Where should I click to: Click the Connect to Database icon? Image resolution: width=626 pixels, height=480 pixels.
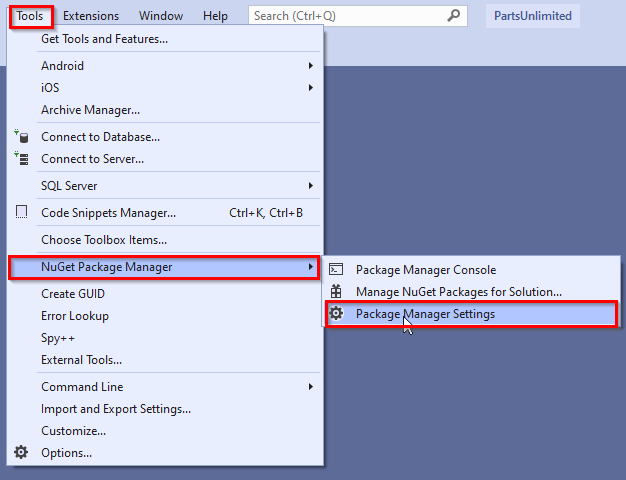pos(21,137)
